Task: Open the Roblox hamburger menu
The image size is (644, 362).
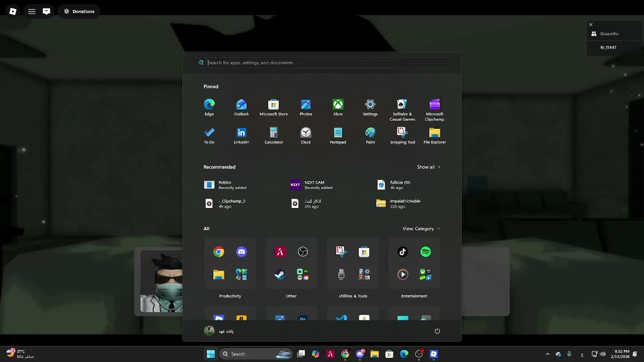Action: [32, 11]
